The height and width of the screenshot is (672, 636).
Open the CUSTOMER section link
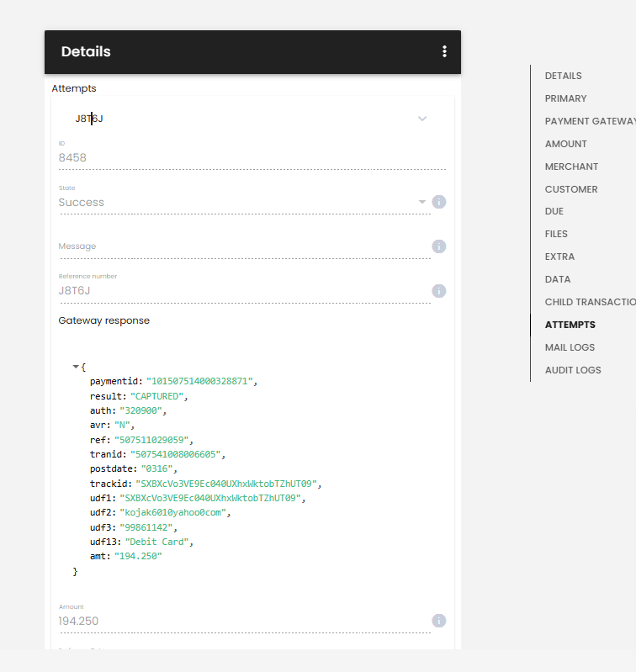[x=571, y=189]
